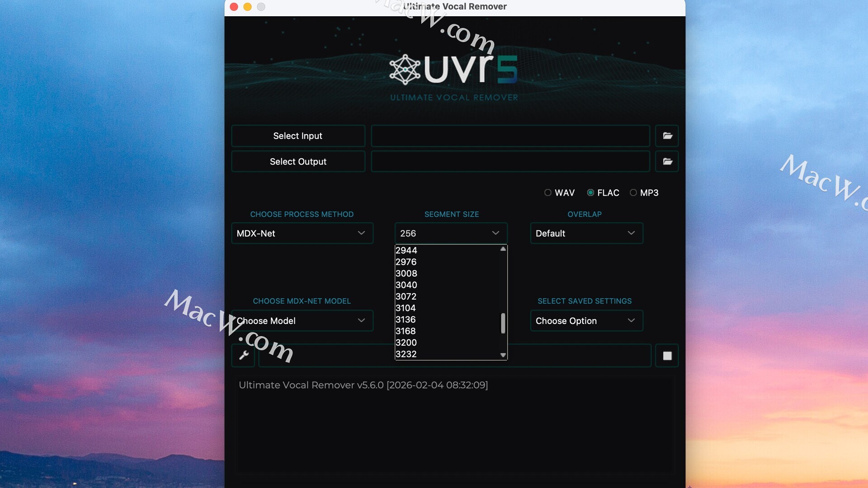Screen dimensions: 868x488
Task: Select the MP3 output format
Action: [x=633, y=193]
